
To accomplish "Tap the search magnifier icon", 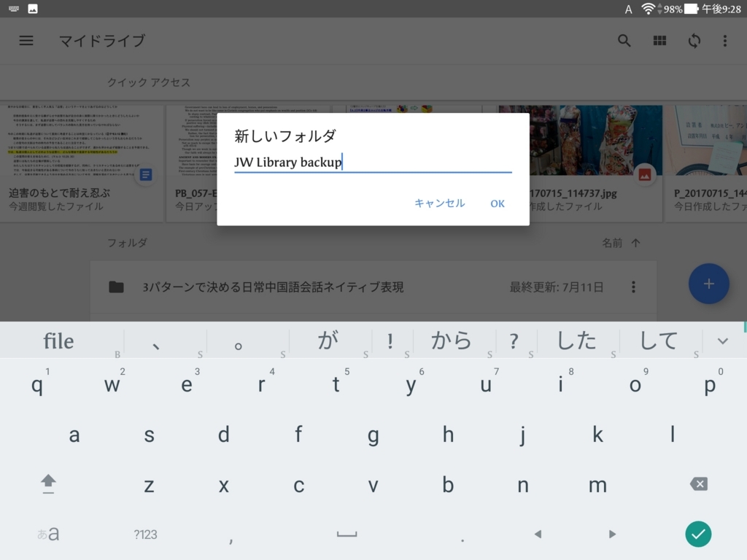I will click(624, 41).
